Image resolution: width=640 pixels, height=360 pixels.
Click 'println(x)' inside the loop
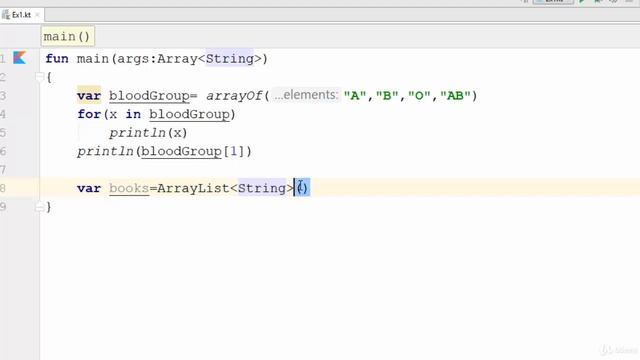click(148, 133)
